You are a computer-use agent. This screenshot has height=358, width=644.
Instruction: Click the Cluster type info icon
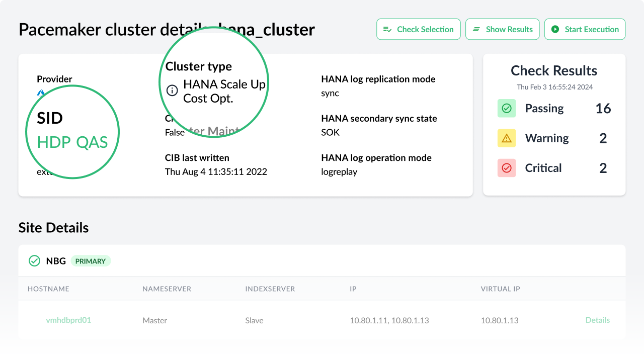coord(172,91)
